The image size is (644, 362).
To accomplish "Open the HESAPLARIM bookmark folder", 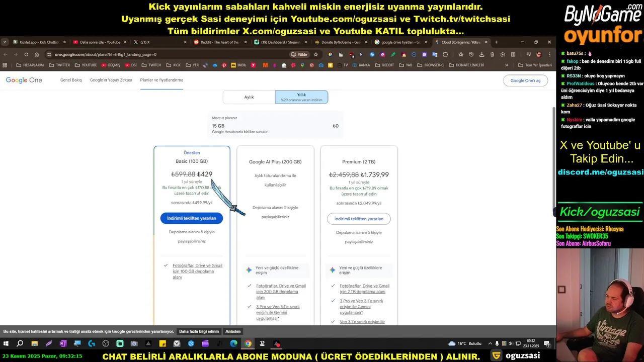I will pos(30,65).
